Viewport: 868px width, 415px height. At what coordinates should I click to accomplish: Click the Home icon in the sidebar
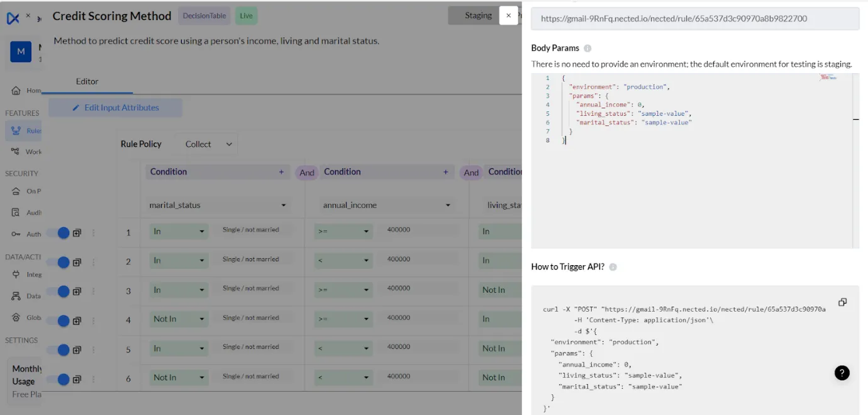tap(16, 91)
